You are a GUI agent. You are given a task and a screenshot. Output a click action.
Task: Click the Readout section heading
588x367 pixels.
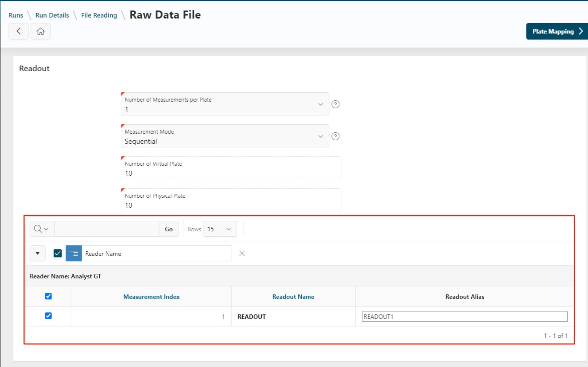coord(34,68)
